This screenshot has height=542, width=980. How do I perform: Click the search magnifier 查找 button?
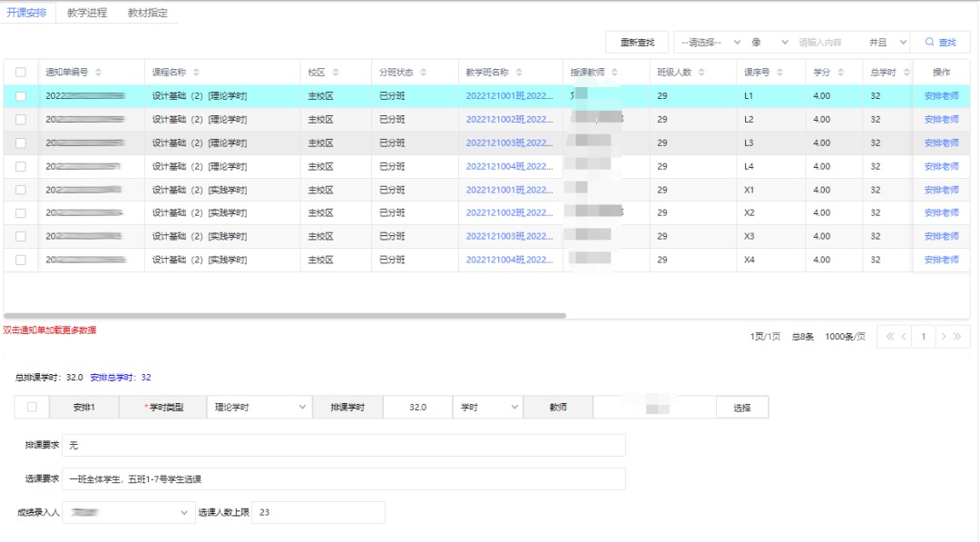pos(941,43)
